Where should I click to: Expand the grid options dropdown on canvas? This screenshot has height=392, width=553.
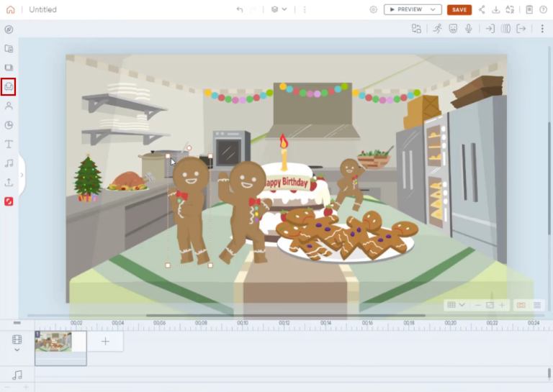456,305
